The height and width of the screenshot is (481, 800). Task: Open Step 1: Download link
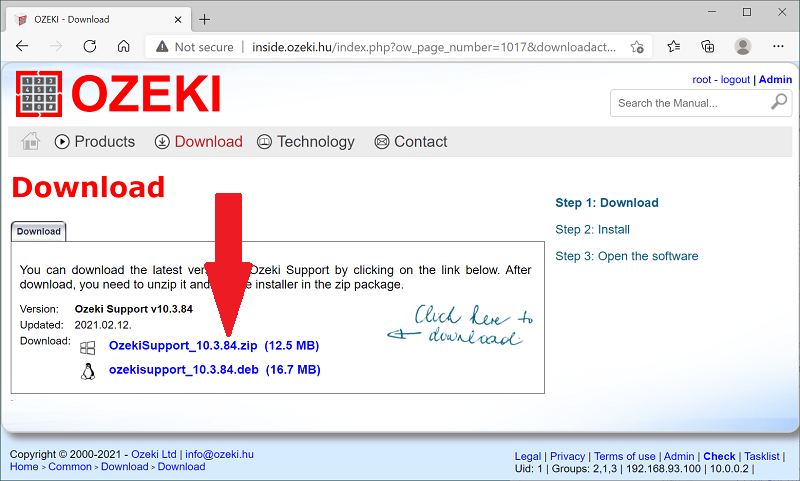pyautogui.click(x=607, y=202)
